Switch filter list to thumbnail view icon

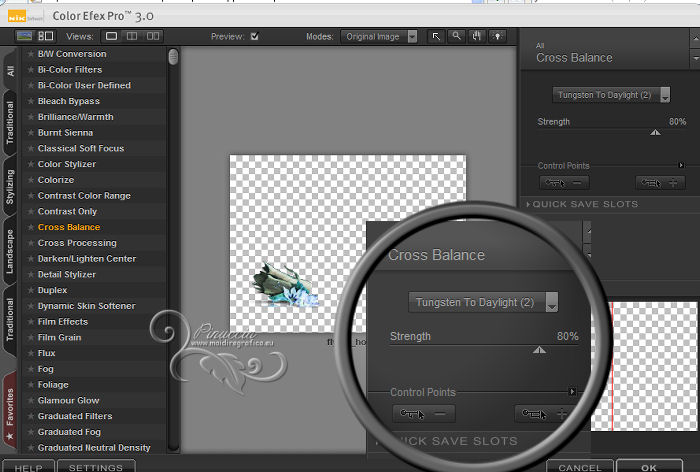click(x=24, y=36)
